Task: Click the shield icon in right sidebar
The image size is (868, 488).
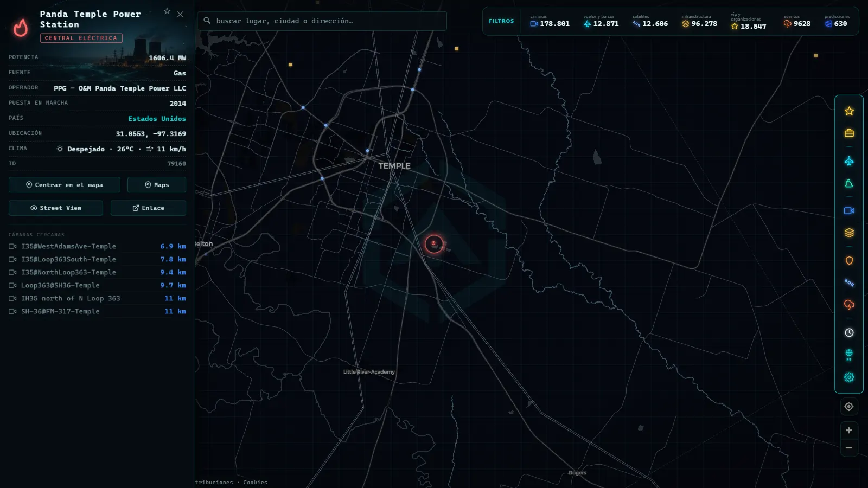Action: pos(849,261)
